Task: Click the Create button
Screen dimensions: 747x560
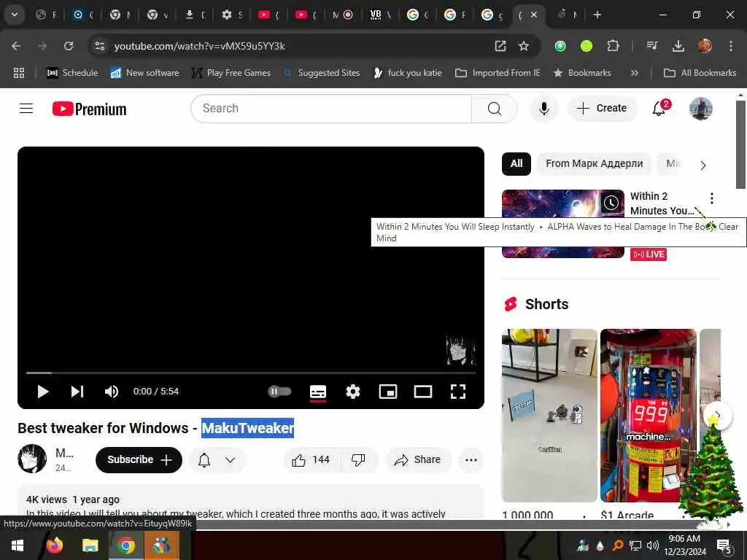Action: pos(602,108)
